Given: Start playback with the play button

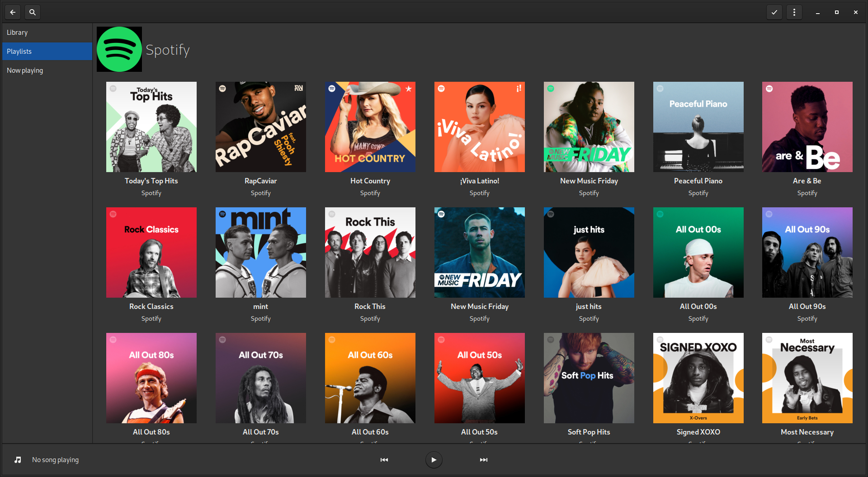Looking at the screenshot, I should click(434, 460).
